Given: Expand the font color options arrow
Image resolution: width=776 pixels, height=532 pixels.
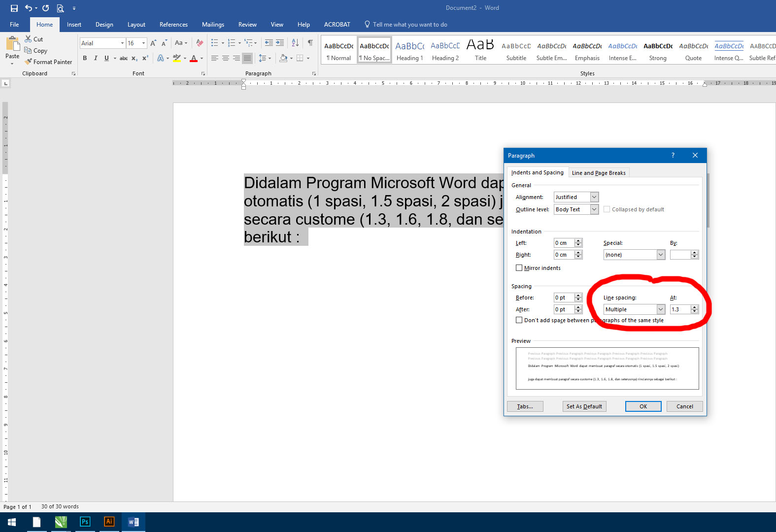Looking at the screenshot, I should pyautogui.click(x=202, y=58).
